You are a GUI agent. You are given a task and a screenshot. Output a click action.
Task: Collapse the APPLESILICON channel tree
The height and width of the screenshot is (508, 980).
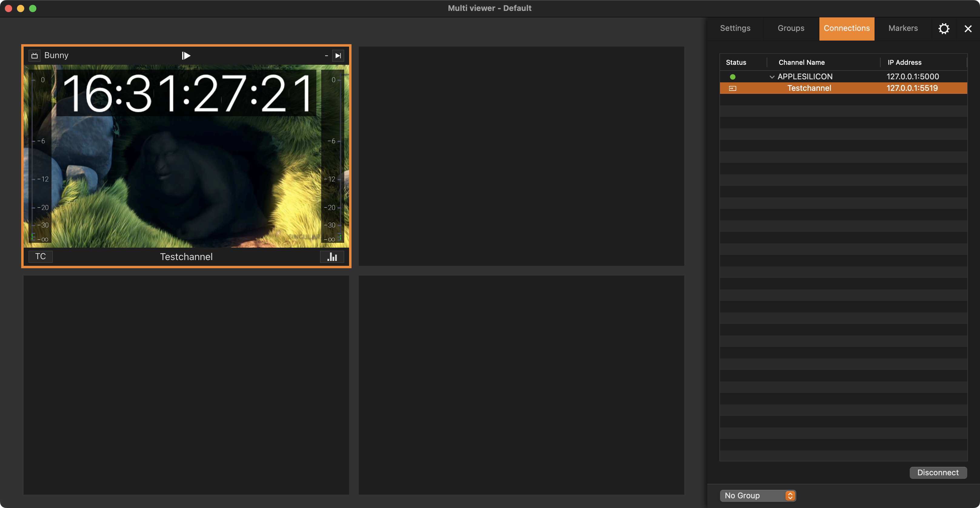tap(772, 77)
